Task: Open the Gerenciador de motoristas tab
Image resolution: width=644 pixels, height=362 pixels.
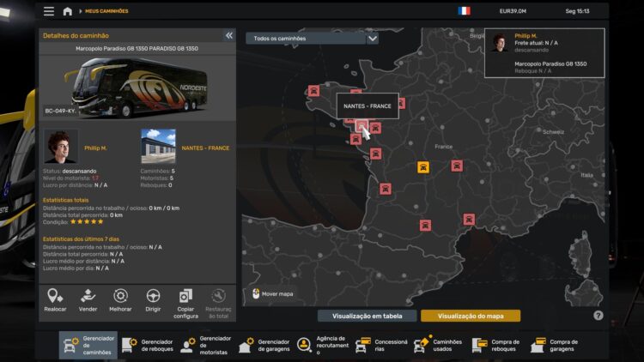Action: (206, 345)
